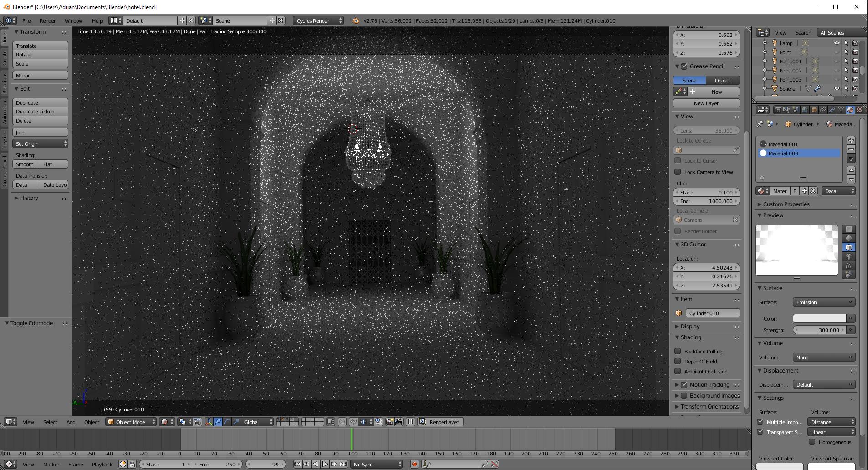Unlink material with X button
The width and height of the screenshot is (868, 470).
click(x=813, y=191)
